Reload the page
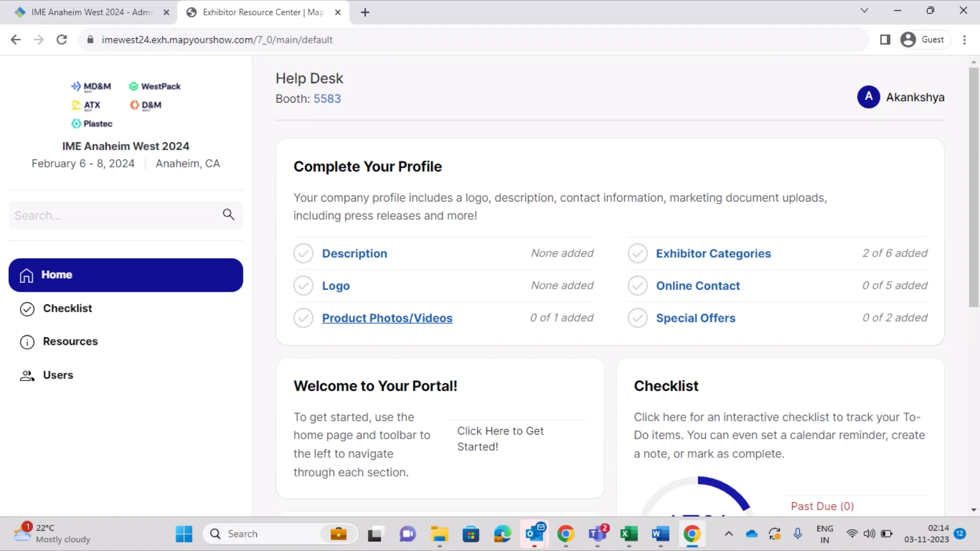Screen dimensions: 980x551 pyautogui.click(x=62, y=40)
